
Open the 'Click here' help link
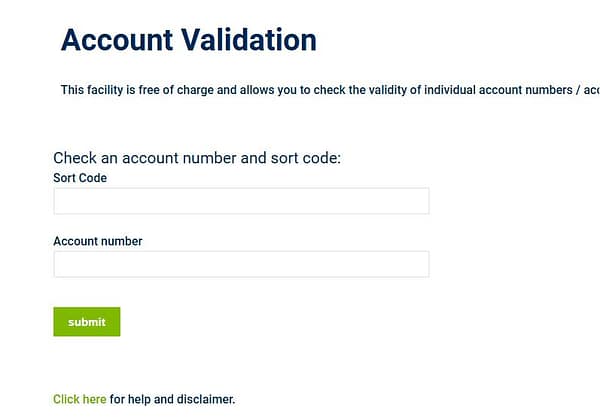point(79,400)
